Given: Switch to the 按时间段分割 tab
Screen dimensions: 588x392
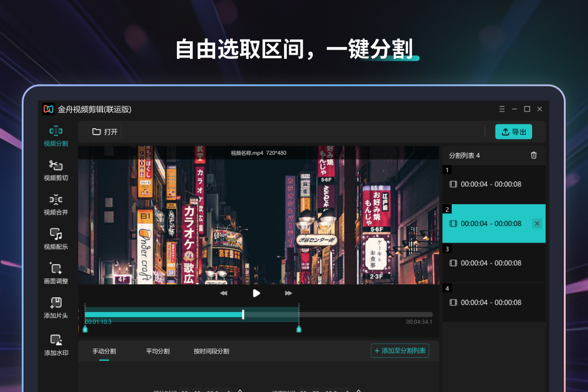Looking at the screenshot, I should pyautogui.click(x=211, y=351).
